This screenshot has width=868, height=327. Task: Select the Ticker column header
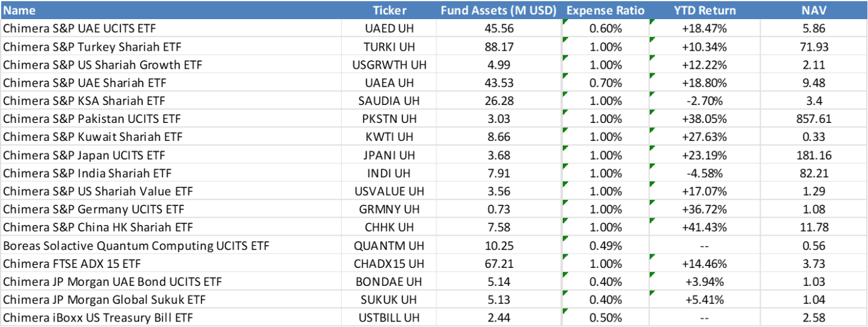(x=389, y=10)
